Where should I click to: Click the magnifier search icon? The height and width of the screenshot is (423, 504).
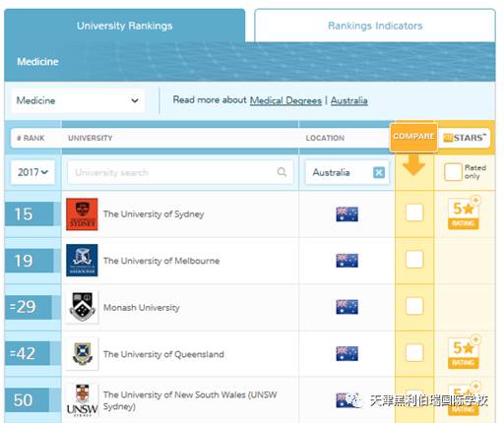[x=282, y=172]
